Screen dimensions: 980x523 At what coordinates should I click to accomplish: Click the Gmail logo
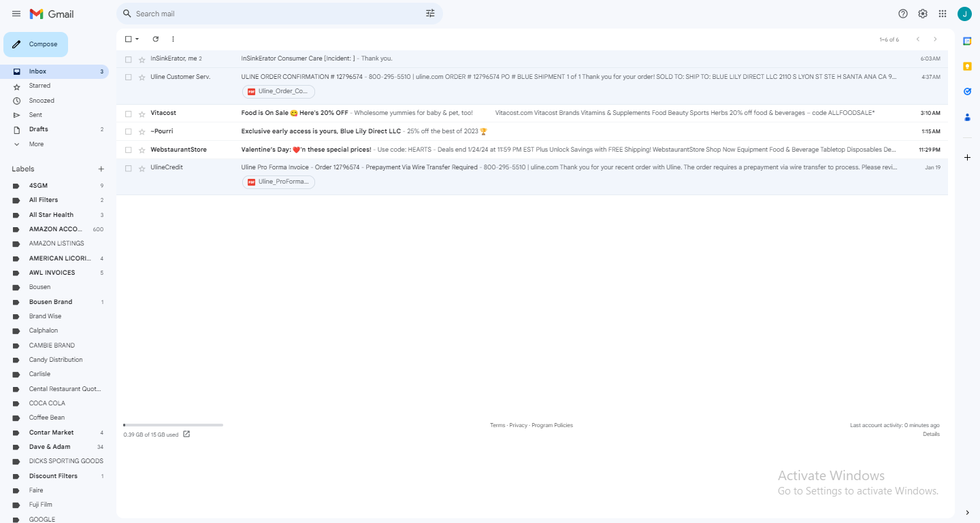[52, 14]
